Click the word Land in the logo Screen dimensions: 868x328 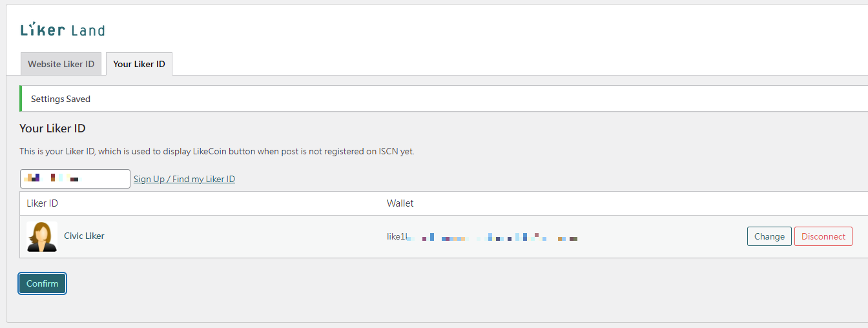[x=88, y=30]
